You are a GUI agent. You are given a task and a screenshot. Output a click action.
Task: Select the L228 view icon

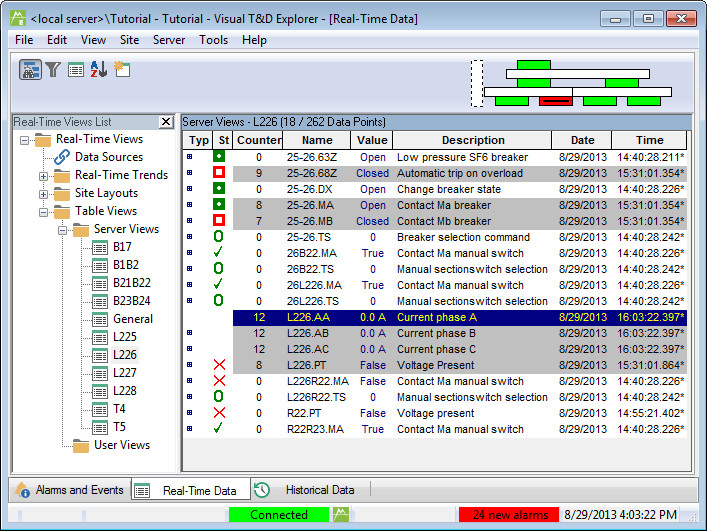pyautogui.click(x=100, y=392)
